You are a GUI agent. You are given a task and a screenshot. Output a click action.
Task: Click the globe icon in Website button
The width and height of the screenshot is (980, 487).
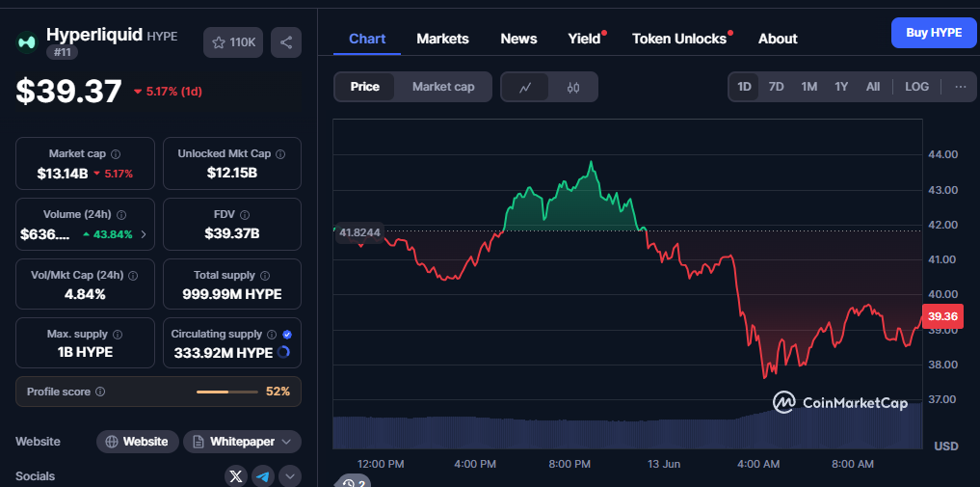tap(112, 442)
